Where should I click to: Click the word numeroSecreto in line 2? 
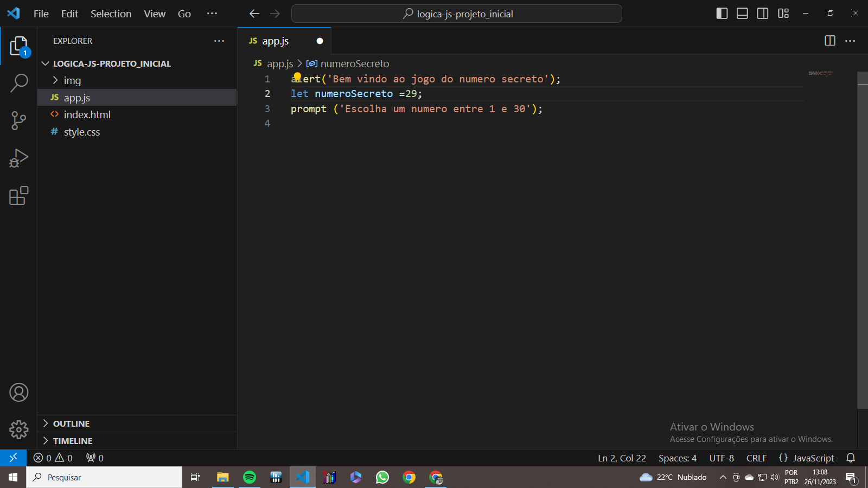(x=354, y=94)
